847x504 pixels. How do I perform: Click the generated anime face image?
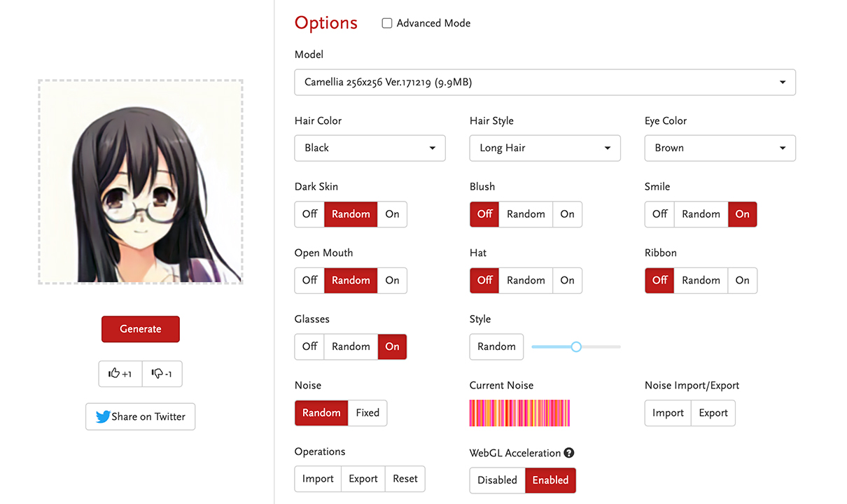pyautogui.click(x=141, y=182)
